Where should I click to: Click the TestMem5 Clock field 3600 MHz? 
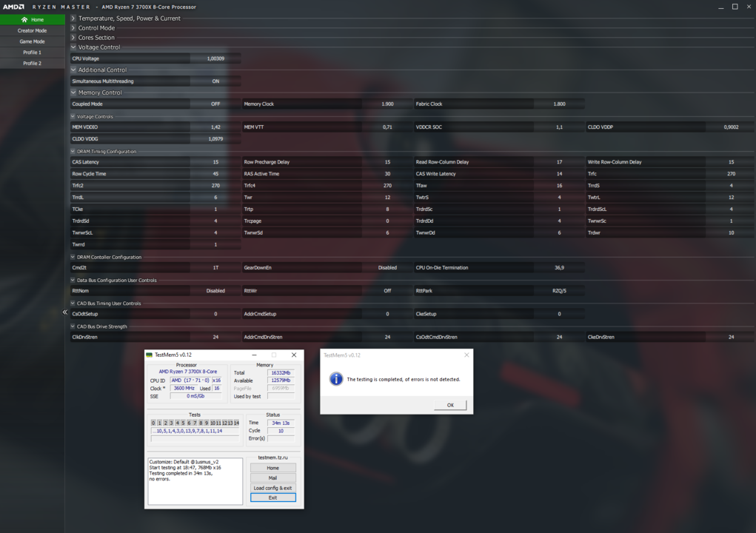coord(184,389)
